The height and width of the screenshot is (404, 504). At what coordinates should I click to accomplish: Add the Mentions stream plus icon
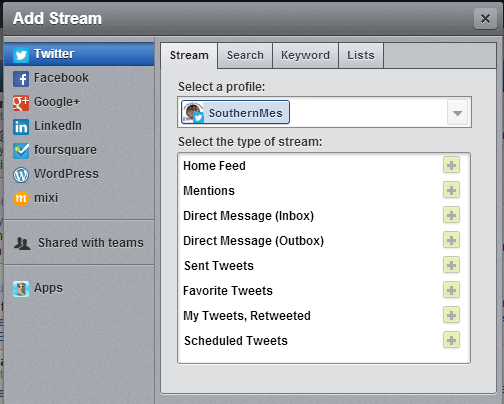[x=451, y=190]
